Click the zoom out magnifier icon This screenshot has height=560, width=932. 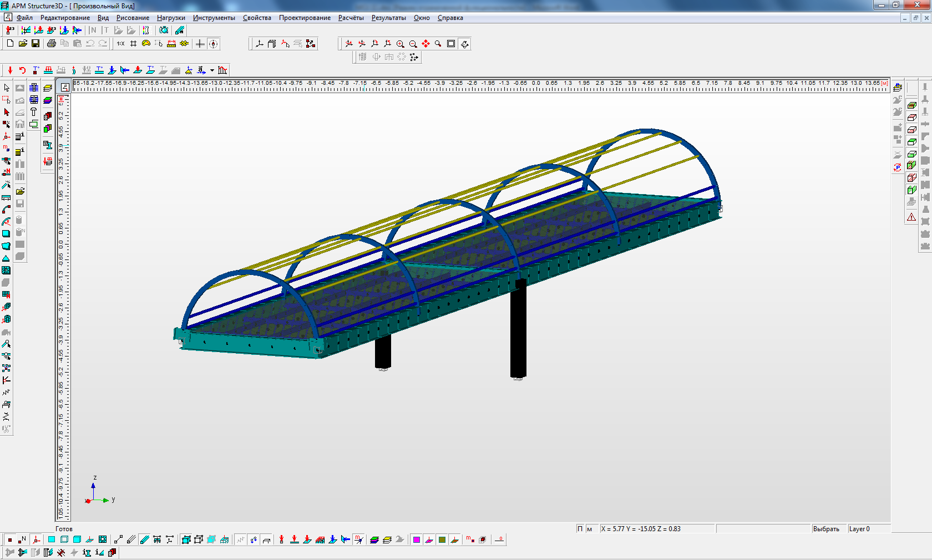(x=413, y=44)
